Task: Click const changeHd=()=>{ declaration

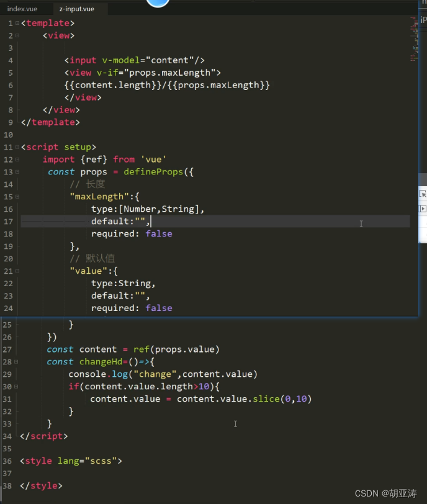Action: coord(101,362)
